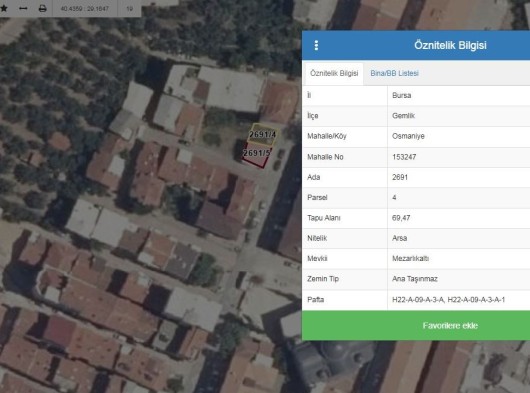Click the Mahalle No value 153247
530x393 pixels.
tap(404, 157)
